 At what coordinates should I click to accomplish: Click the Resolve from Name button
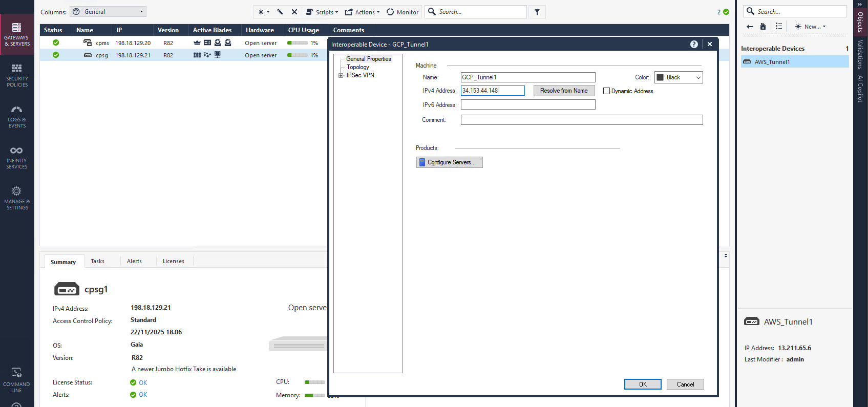(x=564, y=91)
